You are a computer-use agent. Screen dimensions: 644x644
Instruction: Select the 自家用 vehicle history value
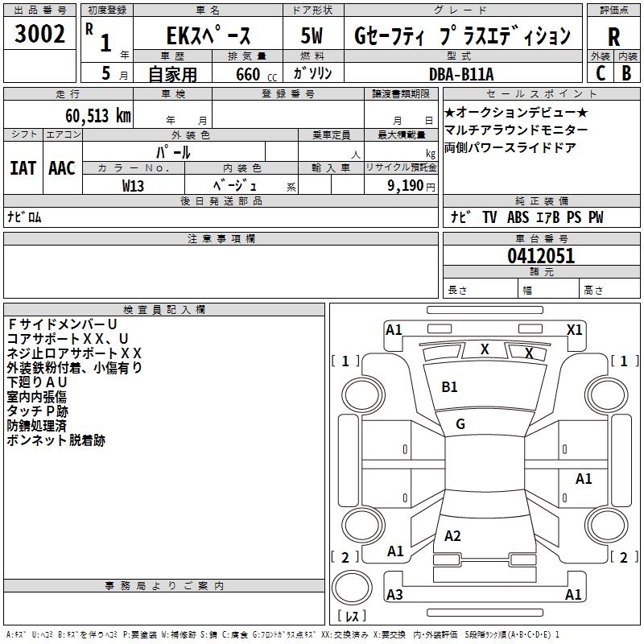172,74
